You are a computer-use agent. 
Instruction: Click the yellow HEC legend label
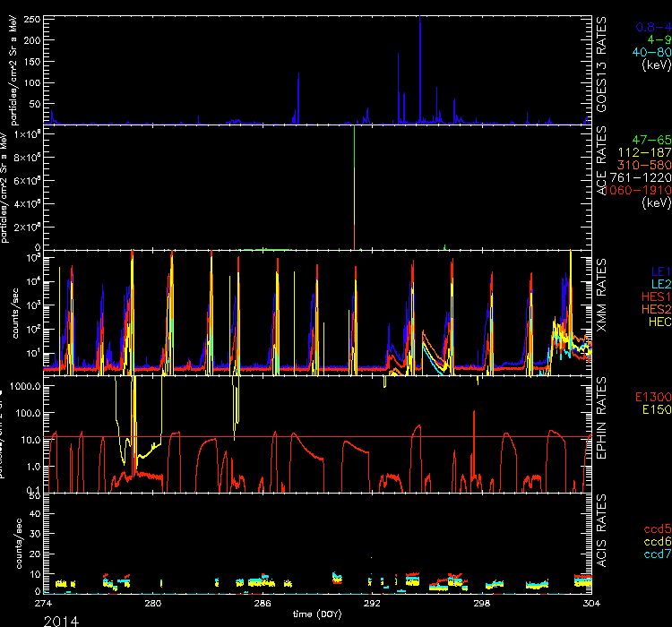pos(658,321)
